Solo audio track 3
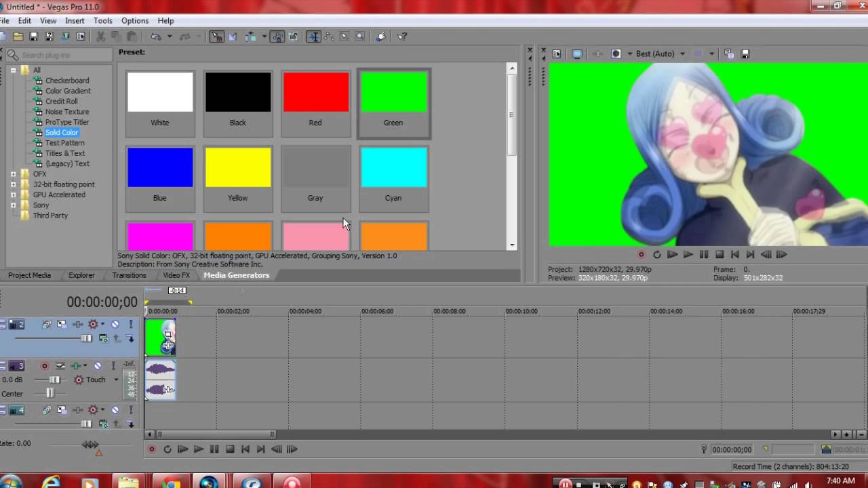Viewport: 868px width, 488px height. [x=113, y=366]
